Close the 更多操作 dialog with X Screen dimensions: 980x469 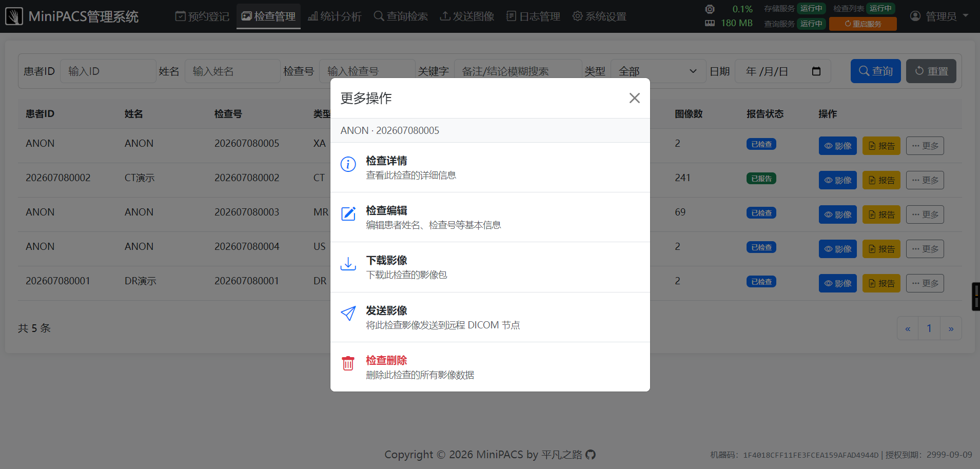[x=635, y=98]
